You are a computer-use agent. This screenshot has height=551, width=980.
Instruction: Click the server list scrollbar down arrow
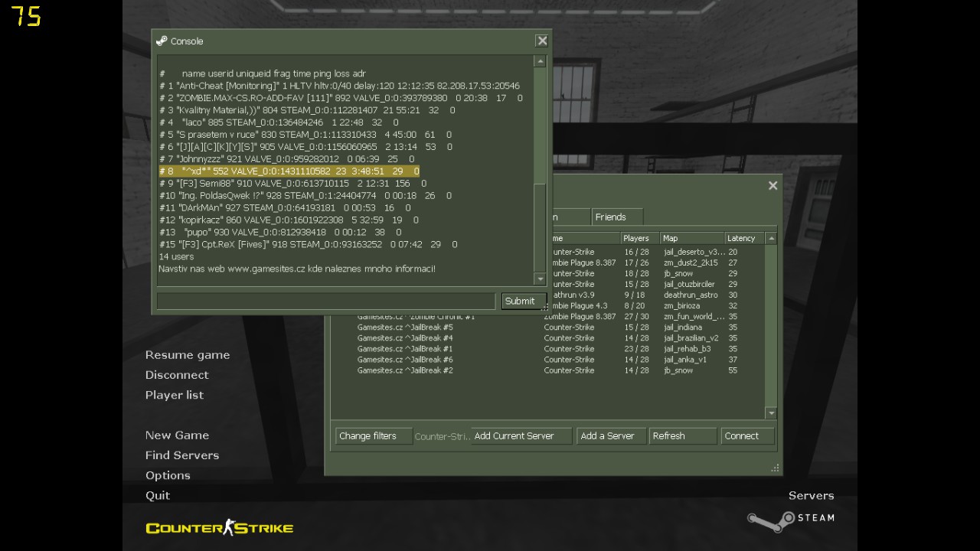(771, 413)
